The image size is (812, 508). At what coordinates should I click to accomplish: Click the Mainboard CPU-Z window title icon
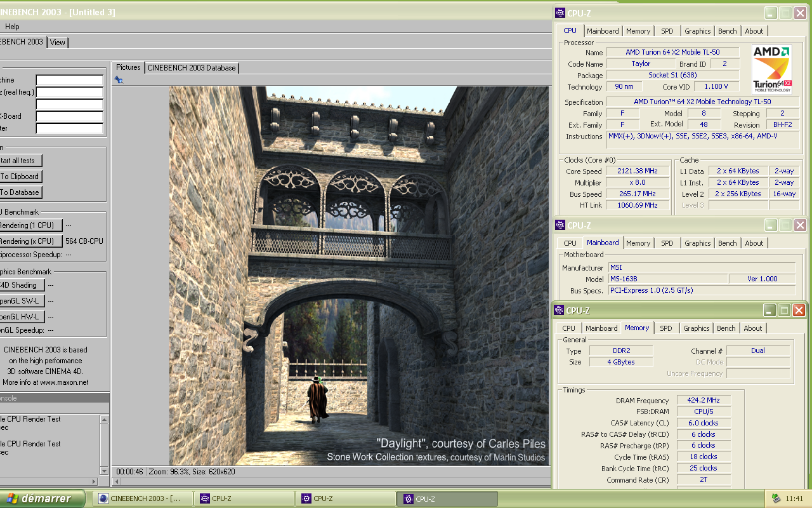pyautogui.click(x=560, y=225)
